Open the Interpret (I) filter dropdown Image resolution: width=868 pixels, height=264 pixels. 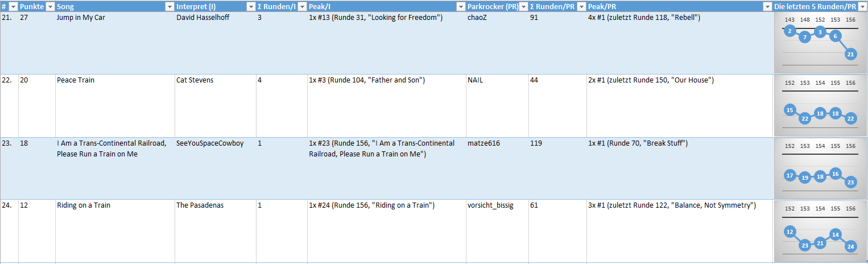coord(251,6)
